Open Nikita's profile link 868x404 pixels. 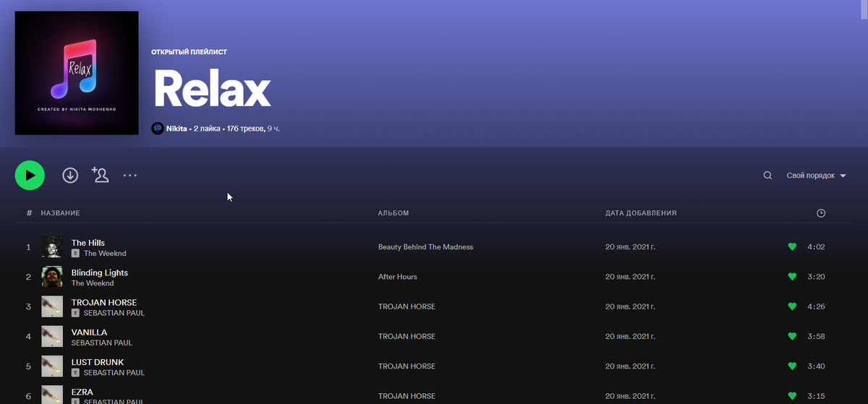point(178,128)
